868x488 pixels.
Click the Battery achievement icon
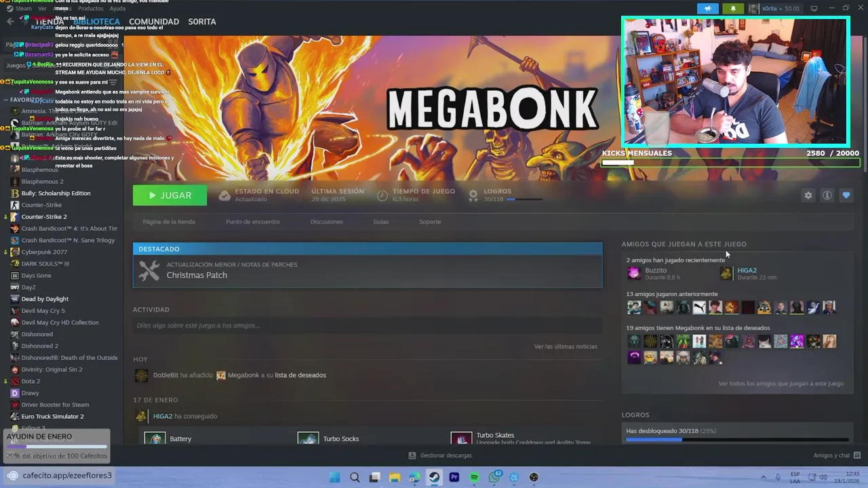pyautogui.click(x=155, y=438)
